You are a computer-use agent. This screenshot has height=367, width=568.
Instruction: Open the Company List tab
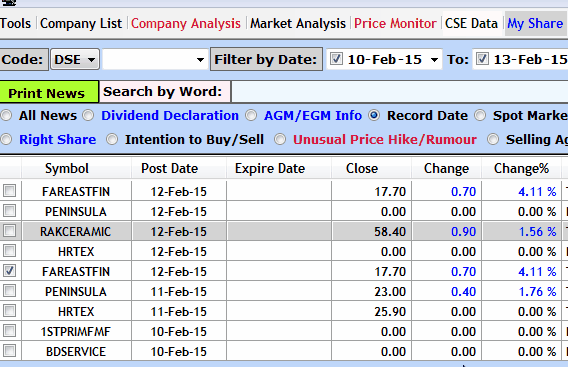(x=81, y=24)
